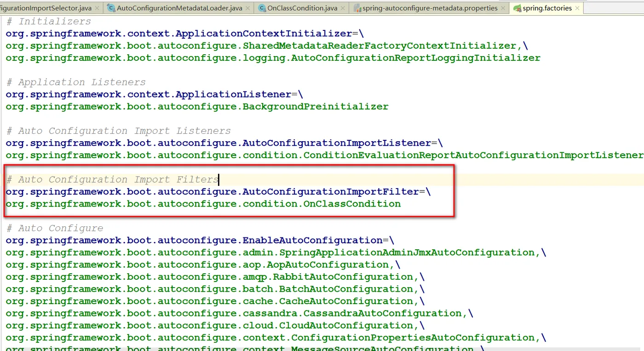Click the '# Auto Configure' comment line
644x351 pixels.
pyautogui.click(x=55, y=228)
